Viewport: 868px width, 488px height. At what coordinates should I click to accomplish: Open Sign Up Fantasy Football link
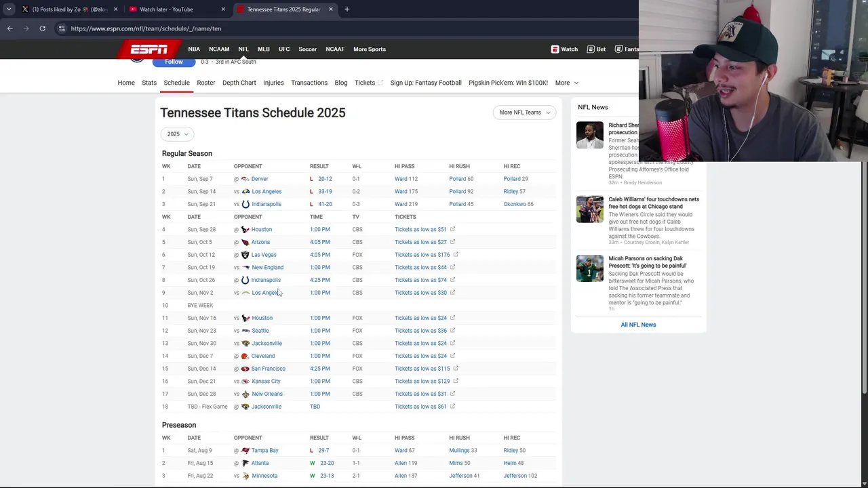click(426, 83)
